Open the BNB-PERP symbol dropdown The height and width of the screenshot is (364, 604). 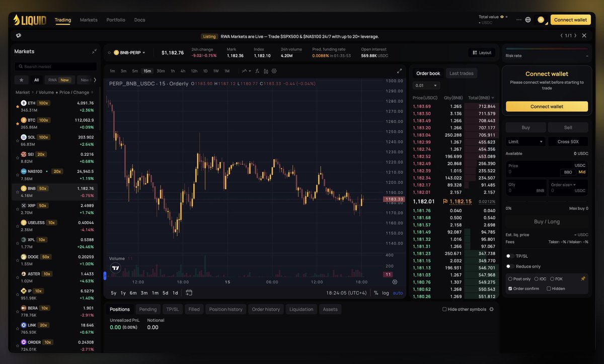(x=129, y=52)
